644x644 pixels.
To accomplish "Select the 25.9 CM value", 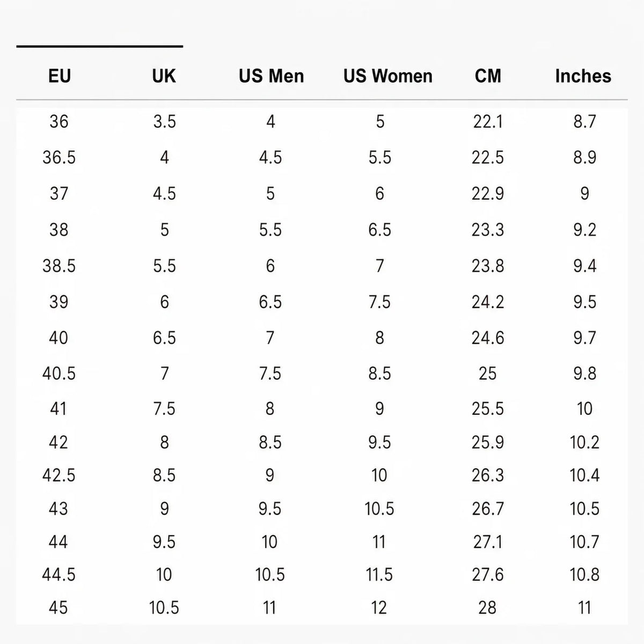I will 488,443.
